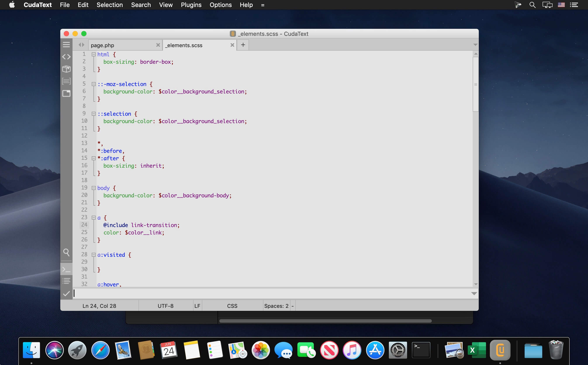Click the tab navigation arrows icon
This screenshot has height=365, width=588.
[x=81, y=45]
